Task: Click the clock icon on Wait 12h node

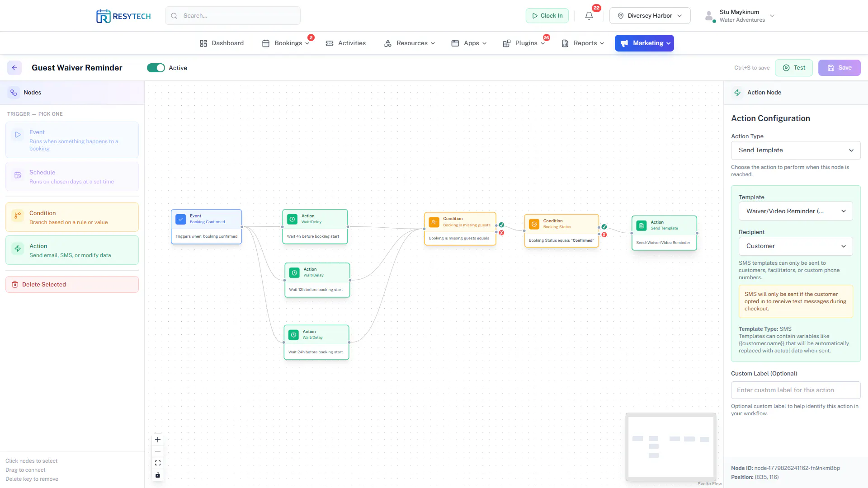Action: (x=294, y=272)
